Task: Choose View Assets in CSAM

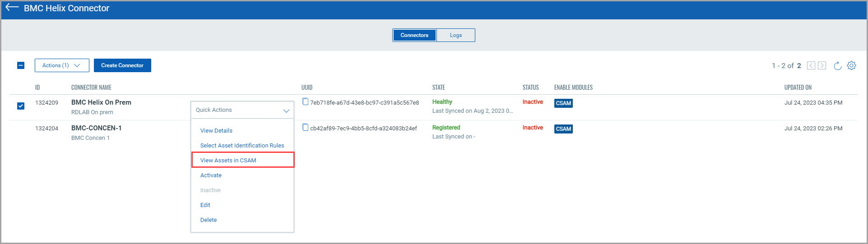Action: [x=228, y=160]
